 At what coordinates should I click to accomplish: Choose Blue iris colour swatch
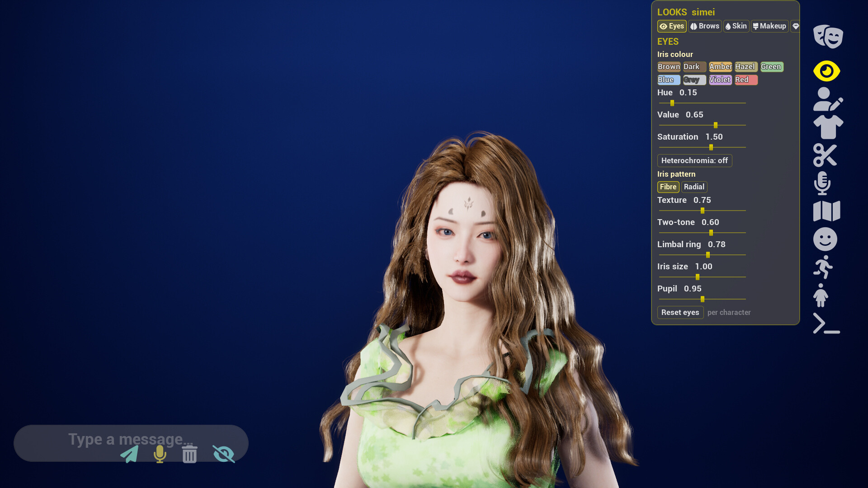pos(669,80)
